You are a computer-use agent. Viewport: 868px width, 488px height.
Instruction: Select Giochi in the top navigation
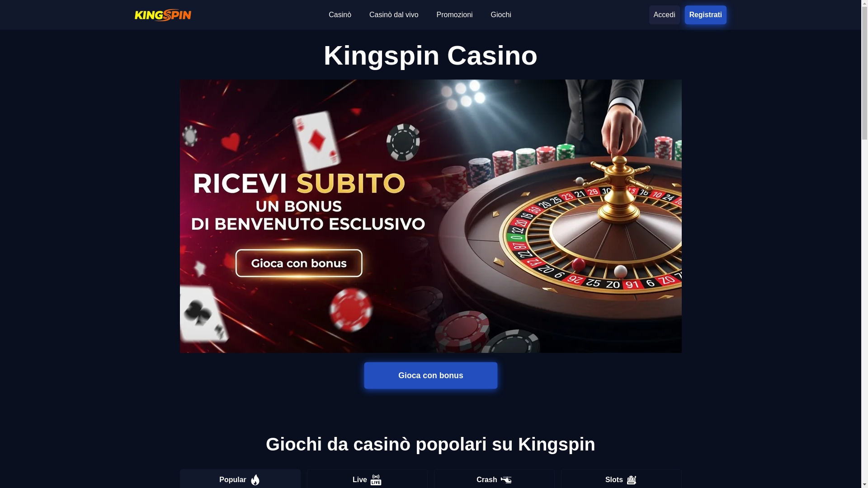[501, 15]
